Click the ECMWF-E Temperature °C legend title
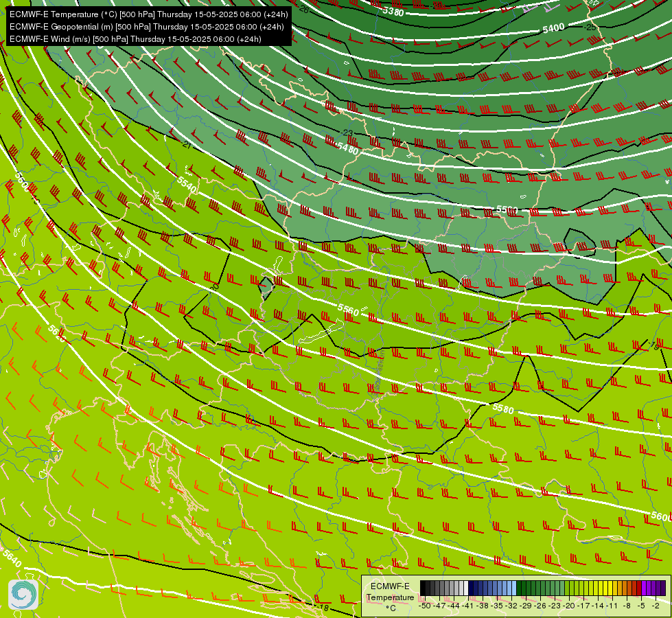 tap(390, 597)
